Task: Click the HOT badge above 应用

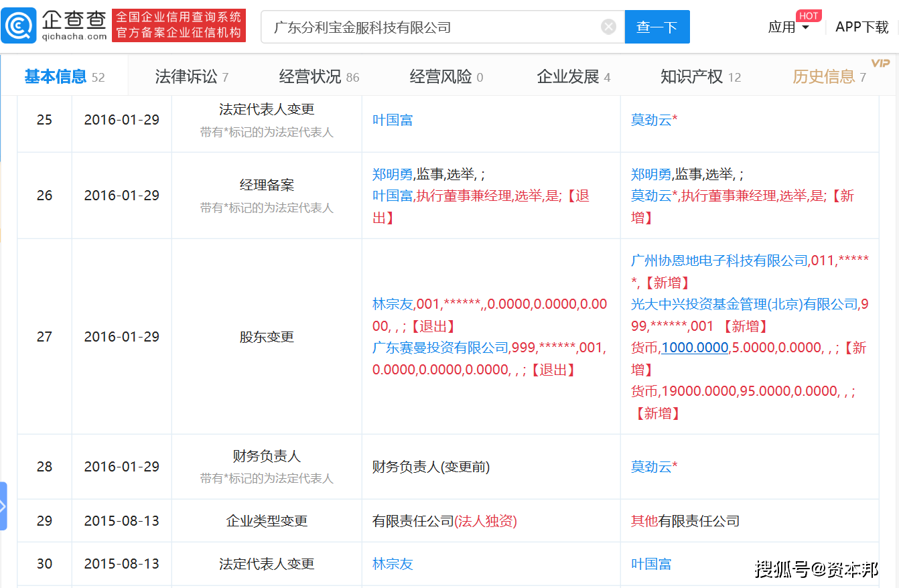Action: [809, 15]
